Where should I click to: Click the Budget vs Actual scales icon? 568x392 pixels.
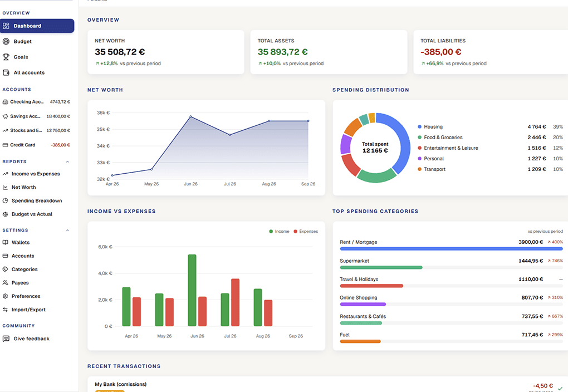pyautogui.click(x=5, y=214)
